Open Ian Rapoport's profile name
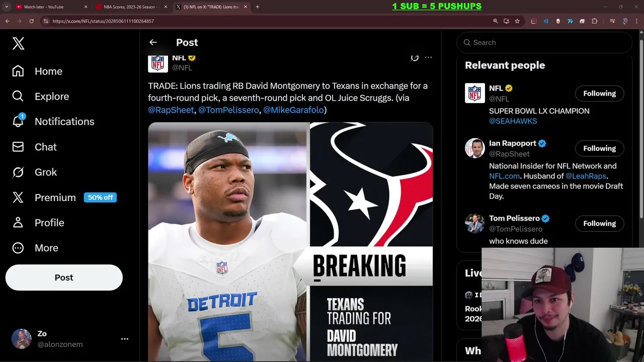The height and width of the screenshot is (362, 644). [513, 143]
